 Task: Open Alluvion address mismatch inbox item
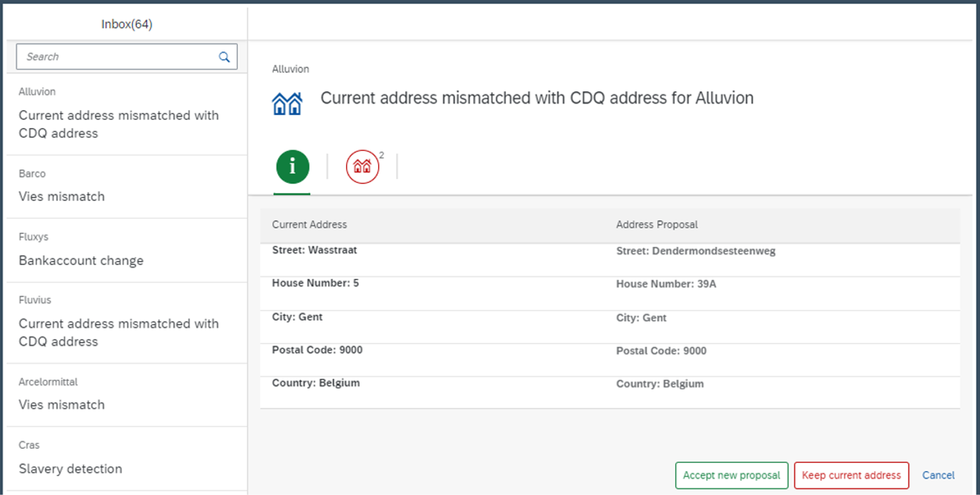click(x=127, y=115)
